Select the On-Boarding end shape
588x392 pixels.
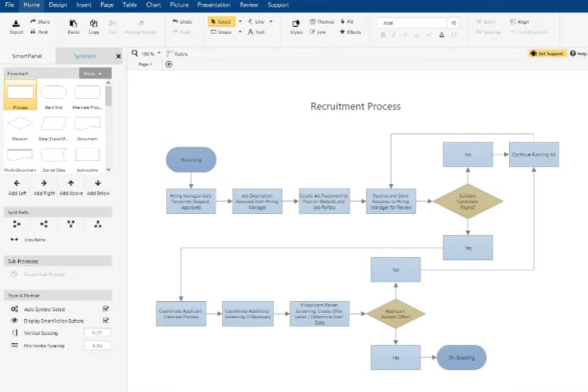pyautogui.click(x=461, y=357)
